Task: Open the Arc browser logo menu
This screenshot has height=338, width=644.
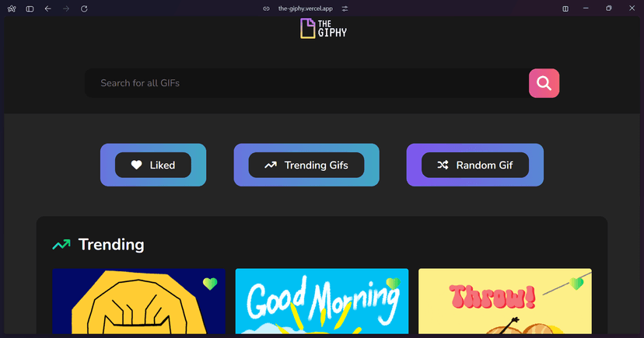Action: (x=12, y=9)
